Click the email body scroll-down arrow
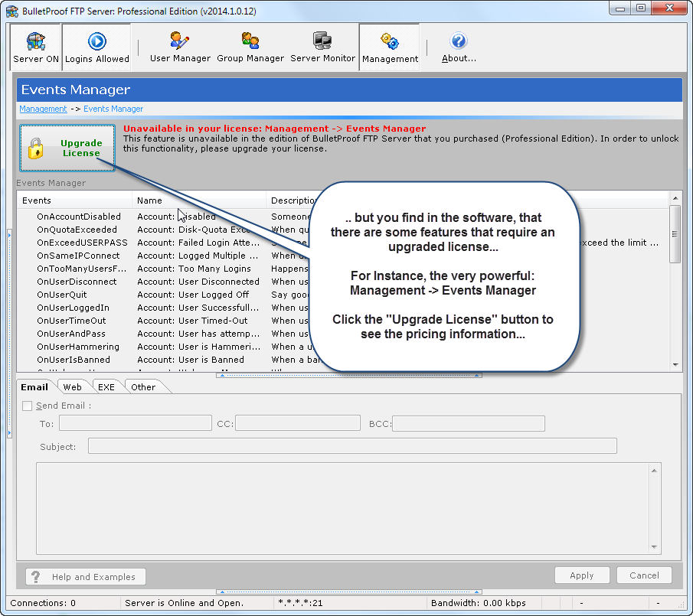The width and height of the screenshot is (693, 616). tap(655, 547)
